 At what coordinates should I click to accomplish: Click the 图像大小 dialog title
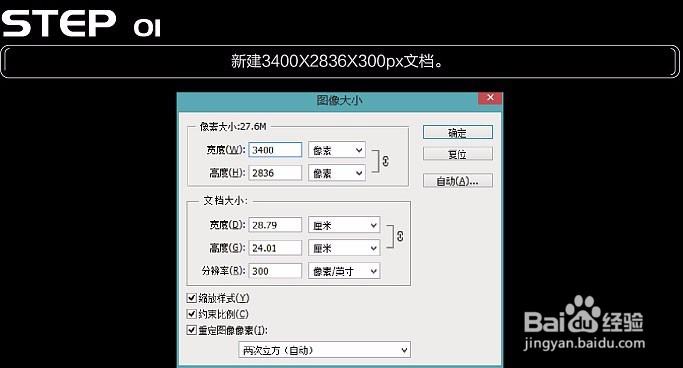click(339, 100)
